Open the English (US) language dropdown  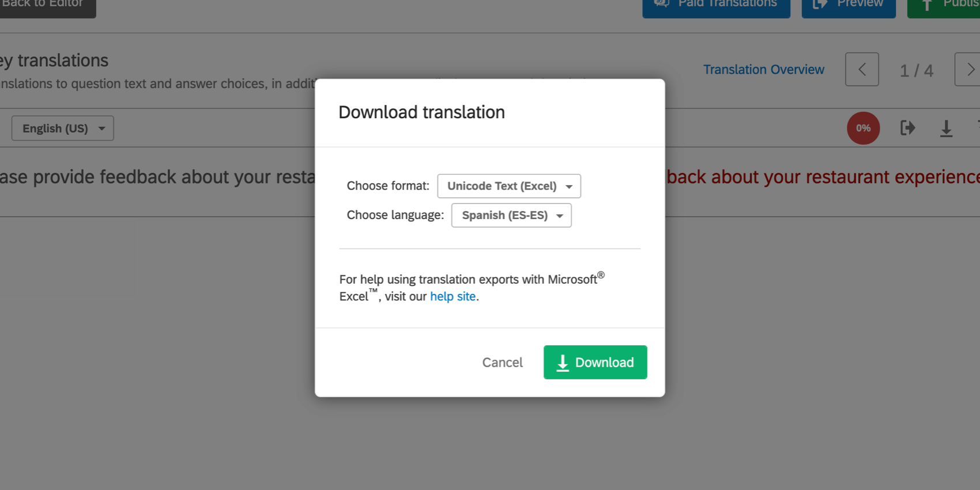coord(63,128)
